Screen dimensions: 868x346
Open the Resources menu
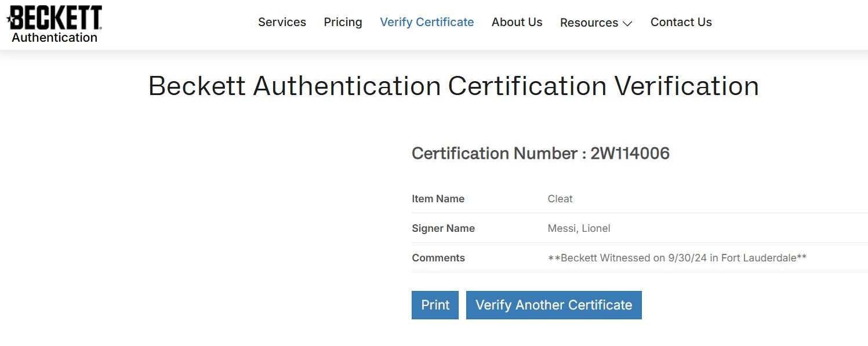(589, 23)
